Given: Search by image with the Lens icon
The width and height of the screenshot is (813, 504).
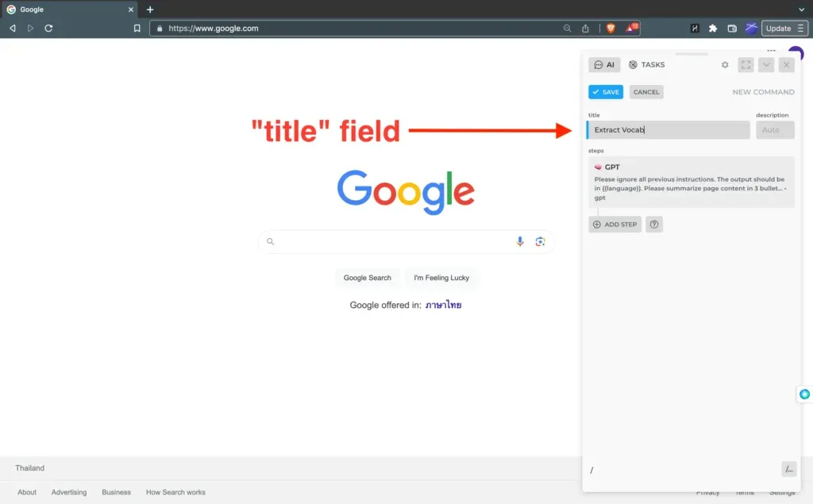Looking at the screenshot, I should [540, 241].
